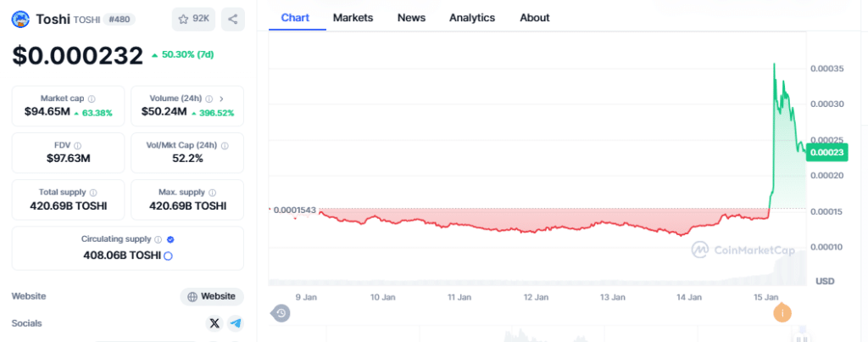Expand the Volume (24h) chevron arrow
Image resolution: width=868 pixels, height=342 pixels.
tap(221, 98)
